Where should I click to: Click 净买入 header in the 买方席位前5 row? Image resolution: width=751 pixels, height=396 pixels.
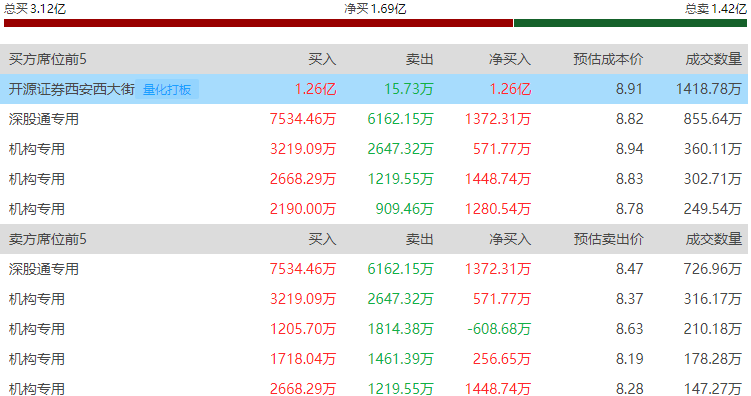(x=510, y=59)
